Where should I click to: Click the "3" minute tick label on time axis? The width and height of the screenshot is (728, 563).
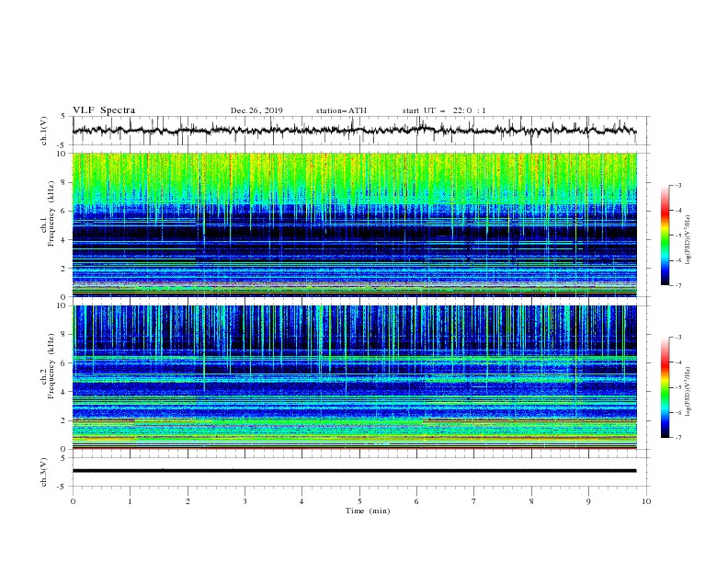pos(245,501)
